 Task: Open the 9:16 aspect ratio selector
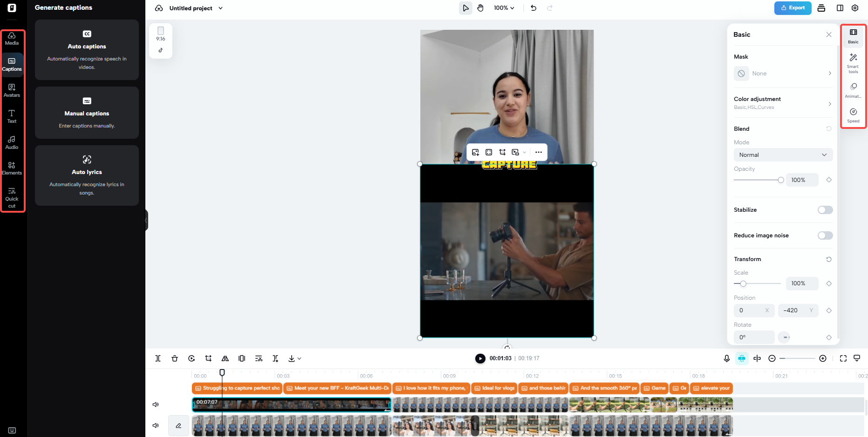click(161, 34)
